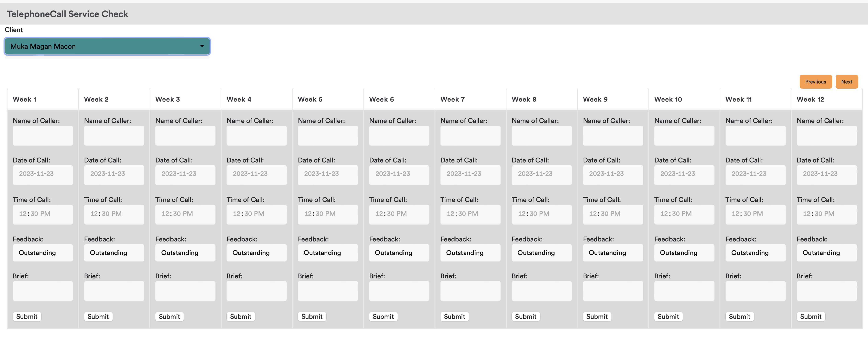Click Week 1 Name of Caller field
868x343 pixels.
43,135
